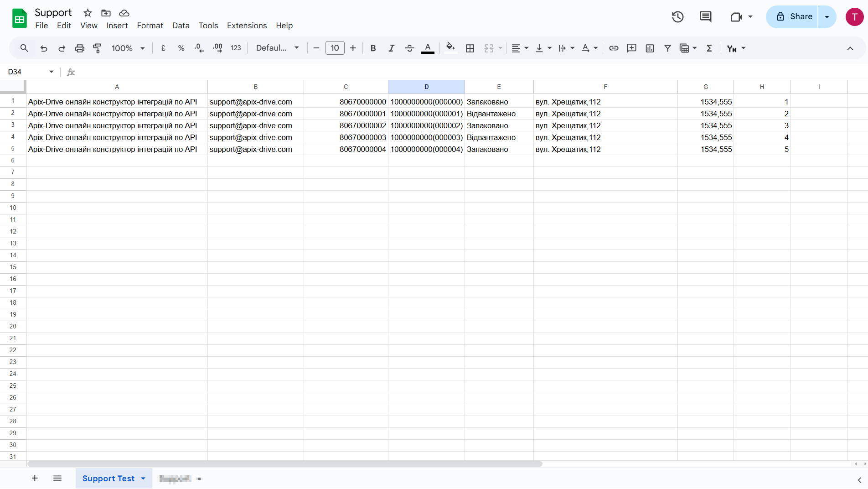
Task: Collapse the menus with the chevron up
Action: tap(850, 48)
